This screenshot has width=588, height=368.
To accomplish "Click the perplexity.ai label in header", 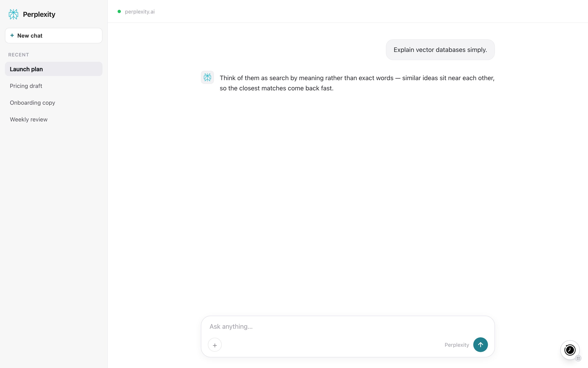I will [140, 12].
